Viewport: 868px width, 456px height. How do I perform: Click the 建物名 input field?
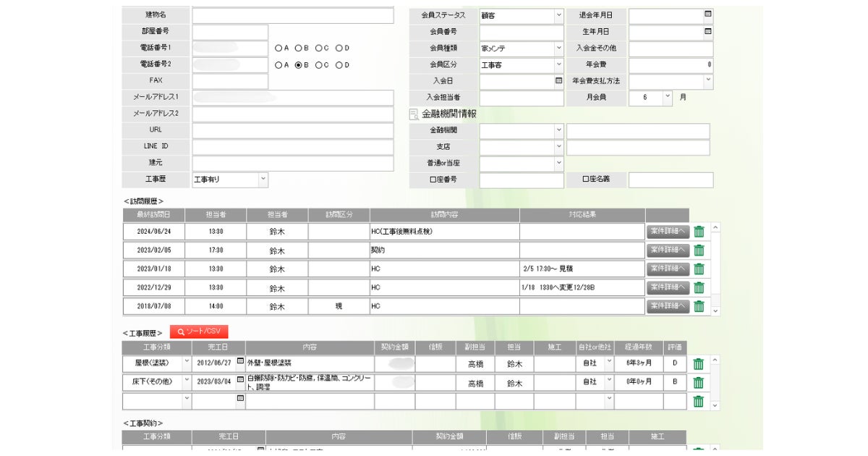(293, 16)
